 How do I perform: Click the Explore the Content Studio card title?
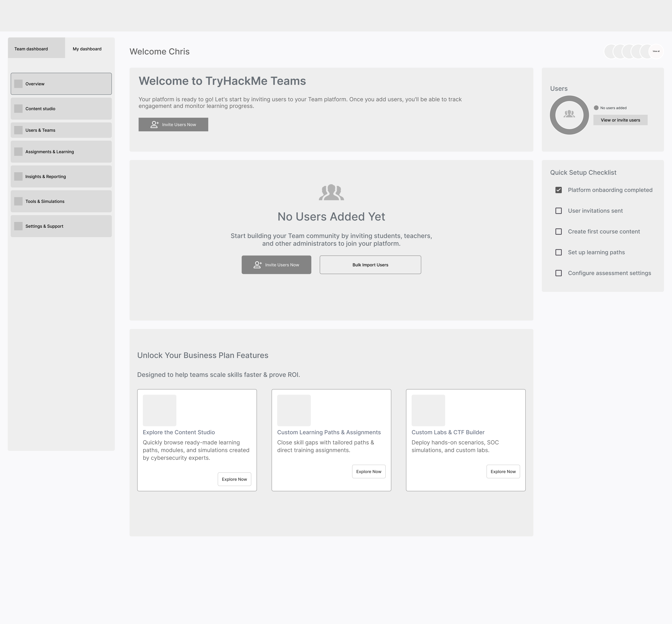(x=179, y=432)
